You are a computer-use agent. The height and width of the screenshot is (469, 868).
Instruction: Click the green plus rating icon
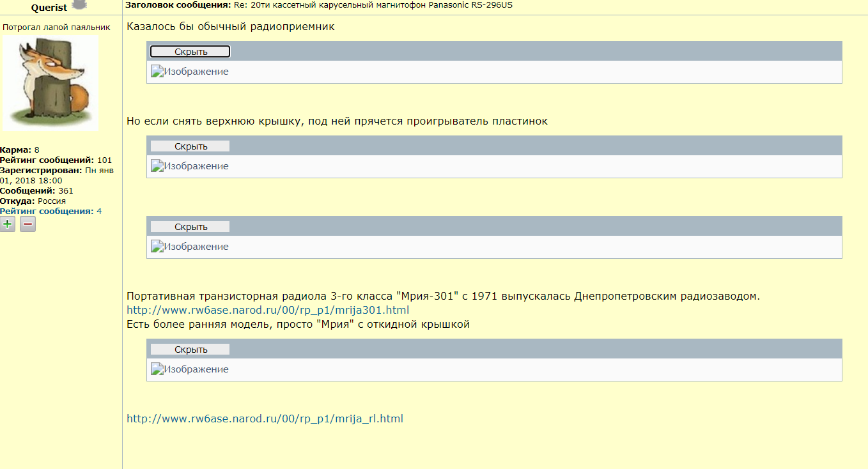(8, 224)
